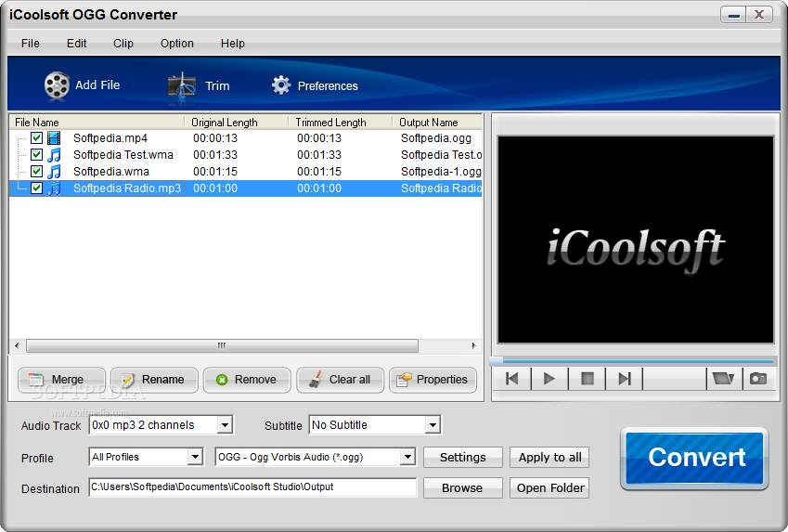Open the Help menu

[233, 44]
